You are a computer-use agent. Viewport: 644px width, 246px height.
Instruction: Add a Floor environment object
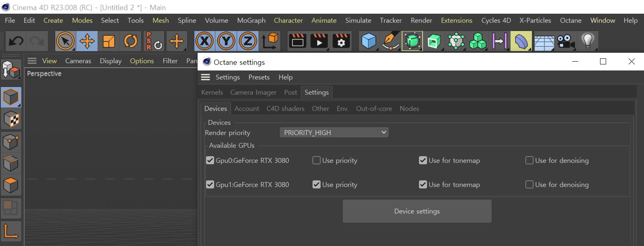coord(544,41)
